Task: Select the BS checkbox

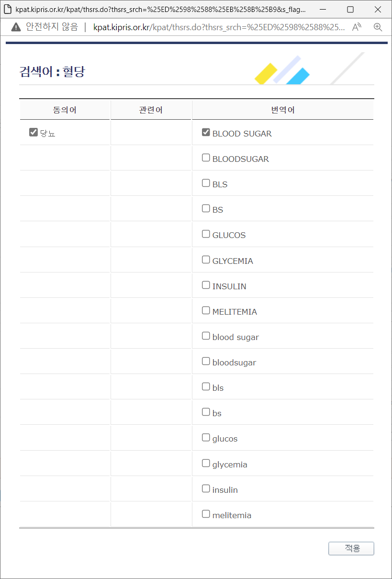Action: click(x=205, y=208)
